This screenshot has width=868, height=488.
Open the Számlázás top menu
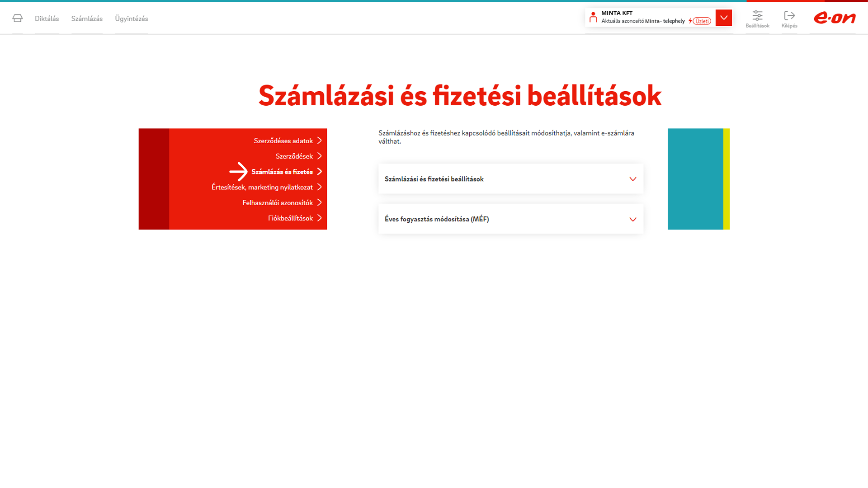pyautogui.click(x=87, y=19)
